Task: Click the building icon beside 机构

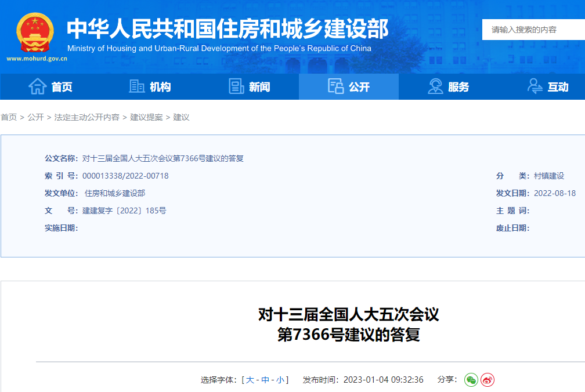Action: pos(136,85)
